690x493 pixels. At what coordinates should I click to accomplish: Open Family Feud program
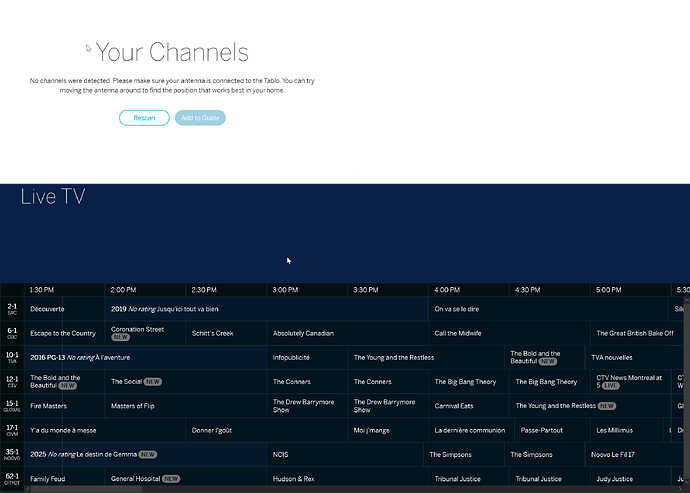[x=65, y=477]
